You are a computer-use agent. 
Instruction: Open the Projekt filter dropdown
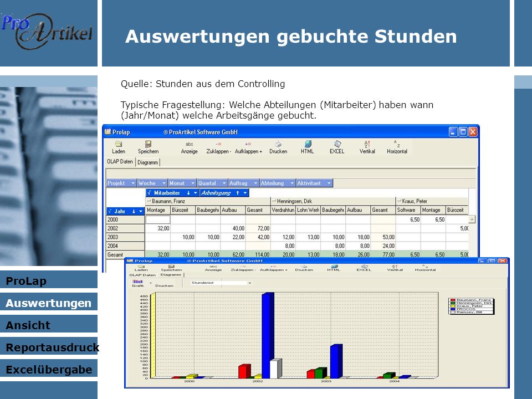coord(133,183)
